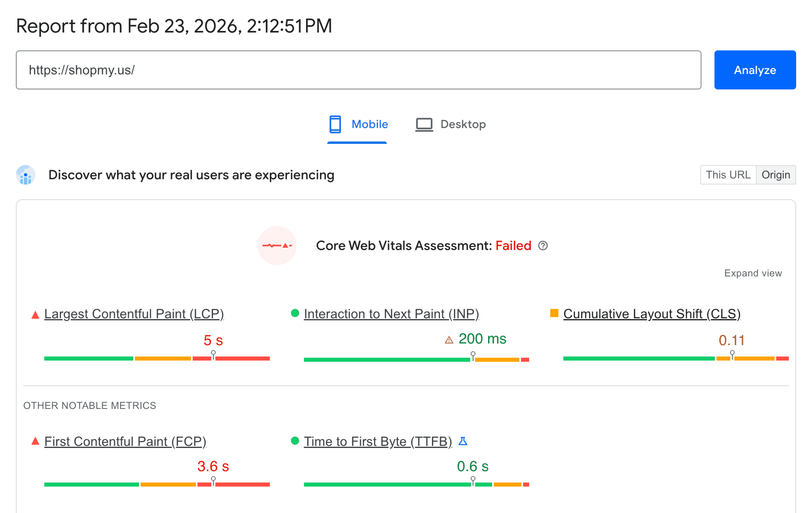Open First Contentful Paint (FCP) link
Screen dimensions: 812x513
(x=125, y=441)
